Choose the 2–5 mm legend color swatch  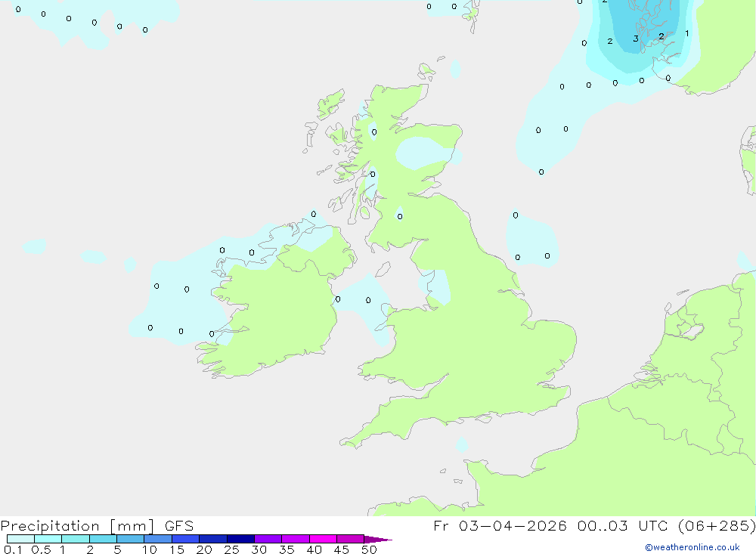[103, 539]
